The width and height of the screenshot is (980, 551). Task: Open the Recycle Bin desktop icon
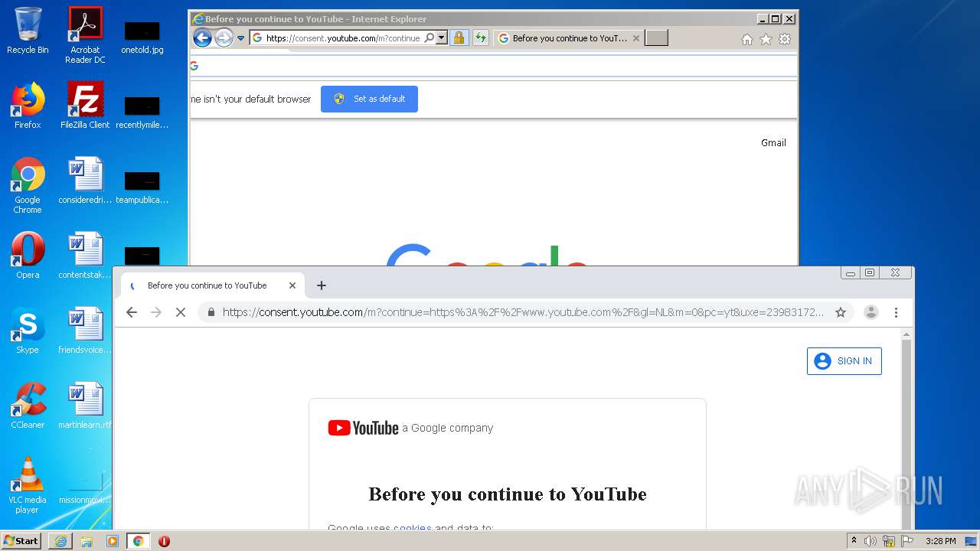pyautogui.click(x=28, y=31)
